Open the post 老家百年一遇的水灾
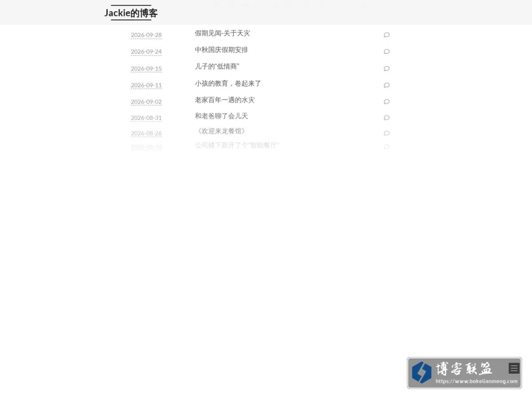The height and width of the screenshot is (399, 532). coord(225,100)
